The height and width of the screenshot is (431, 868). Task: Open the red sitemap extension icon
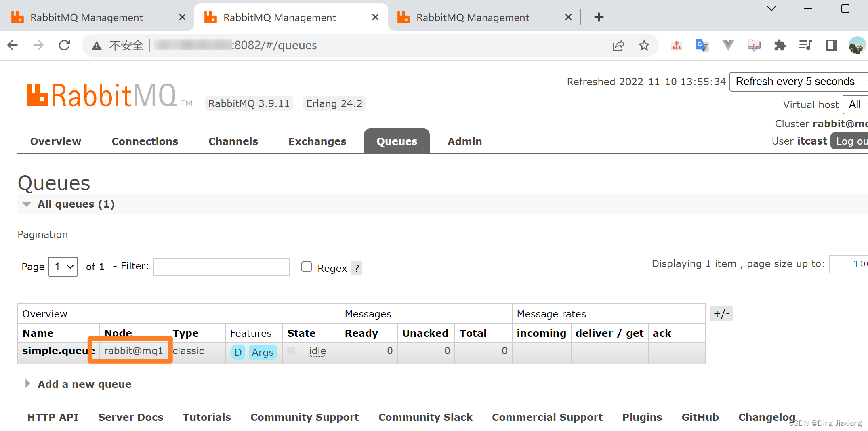click(677, 46)
